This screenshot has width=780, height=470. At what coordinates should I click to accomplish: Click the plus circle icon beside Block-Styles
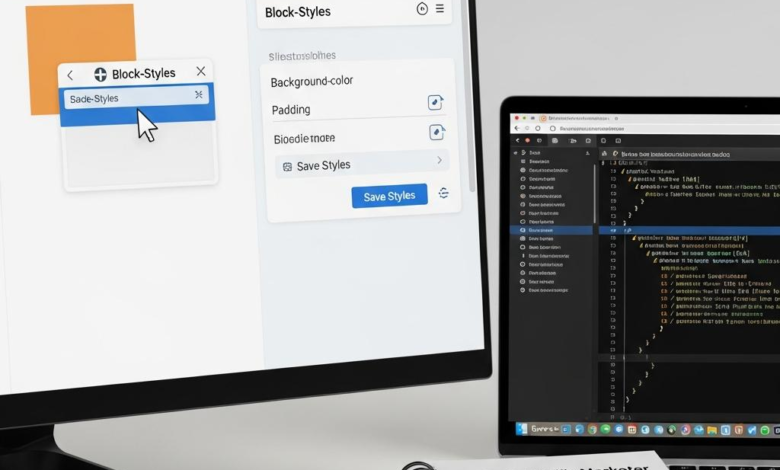(100, 75)
